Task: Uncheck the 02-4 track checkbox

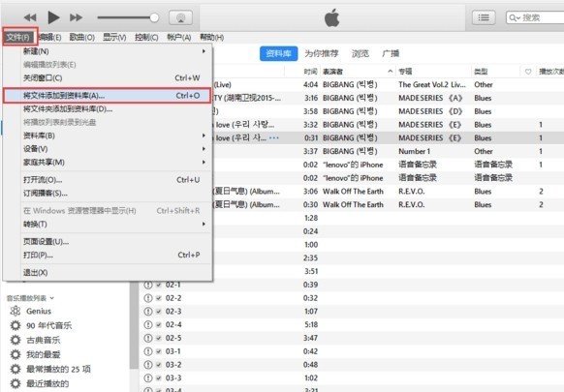Action: click(x=159, y=325)
